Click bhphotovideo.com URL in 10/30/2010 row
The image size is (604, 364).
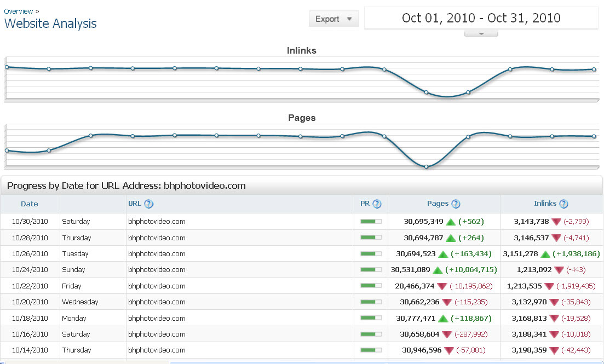coord(157,222)
